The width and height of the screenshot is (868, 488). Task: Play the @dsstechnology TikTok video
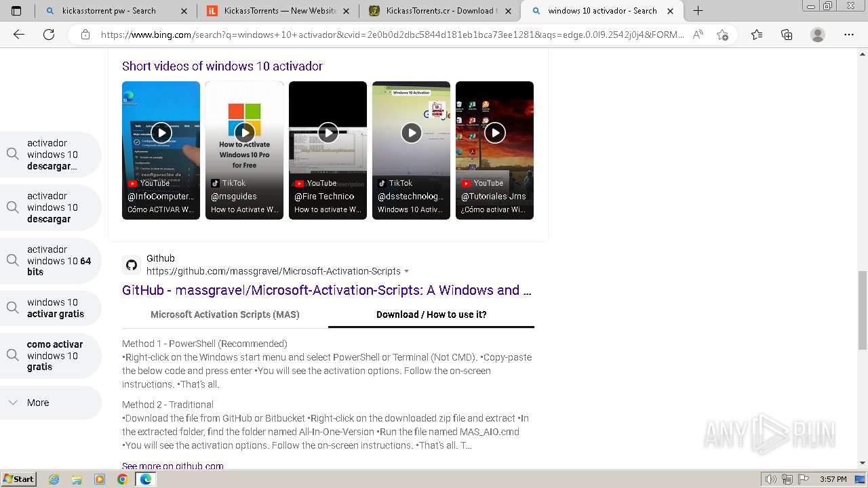tap(411, 132)
